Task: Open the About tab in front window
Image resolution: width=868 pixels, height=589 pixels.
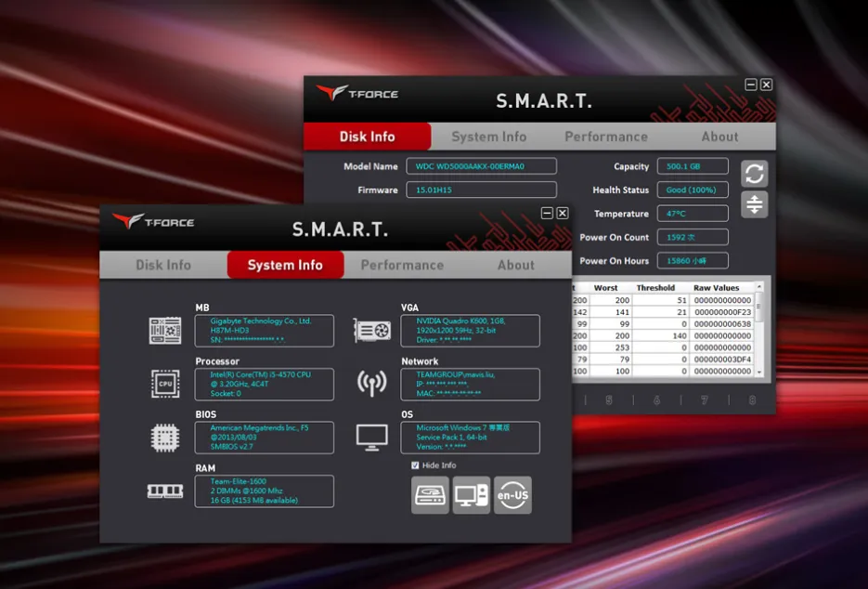Action: 515,265
